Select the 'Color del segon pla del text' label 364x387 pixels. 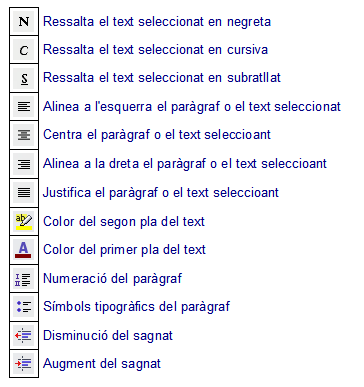tap(124, 221)
